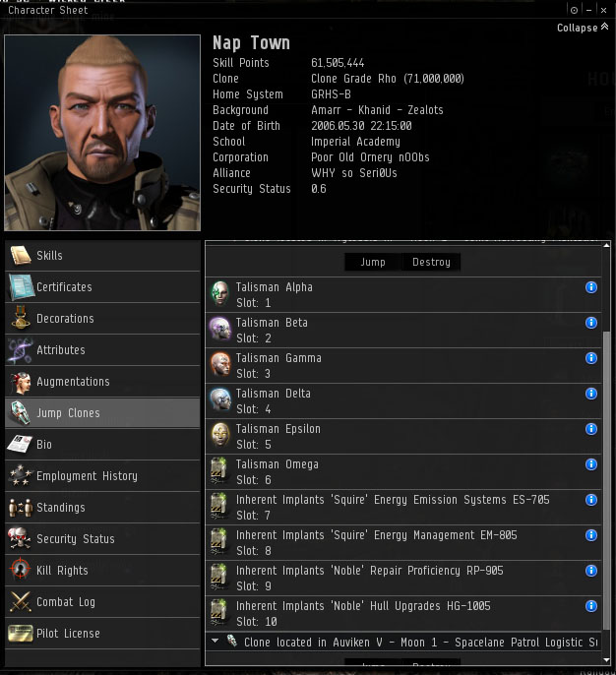The width and height of the screenshot is (616, 675).
Task: Click the Talisman Epsilon implant icon
Action: coord(220,435)
